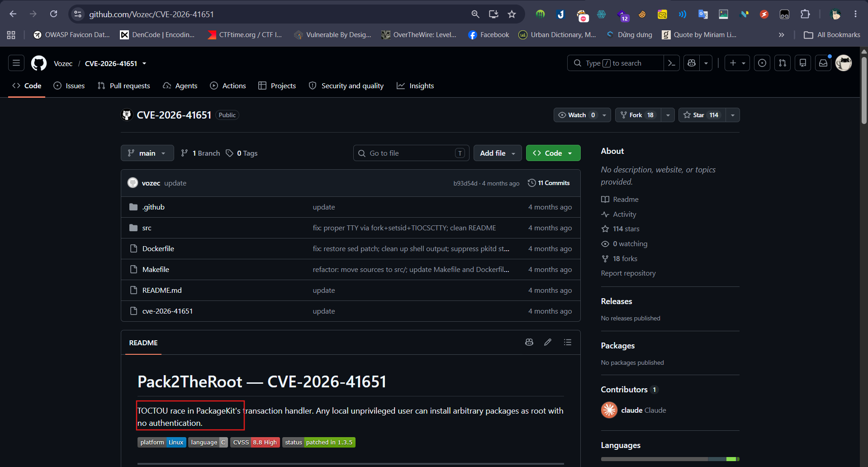Open the Report repository link
Image resolution: width=868 pixels, height=467 pixels.
pyautogui.click(x=628, y=273)
